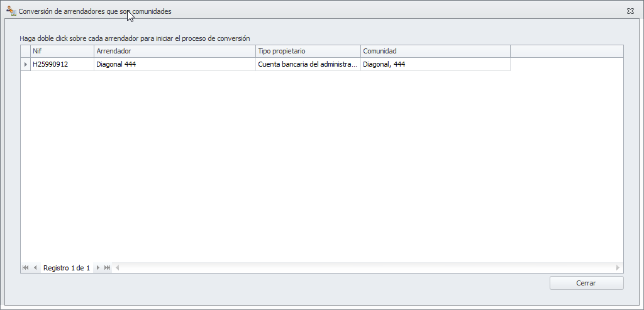Click the row indicator arrow for H25990912
Screen dimensions: 644x310
coord(26,64)
